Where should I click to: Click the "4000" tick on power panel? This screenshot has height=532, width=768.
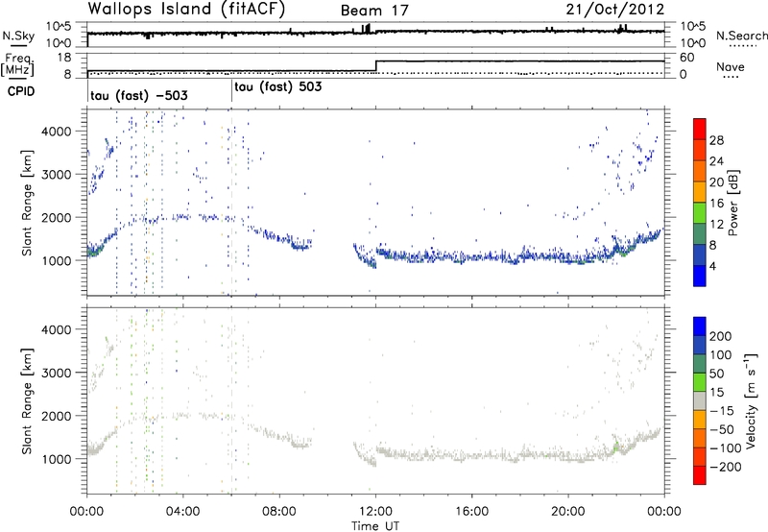point(56,132)
